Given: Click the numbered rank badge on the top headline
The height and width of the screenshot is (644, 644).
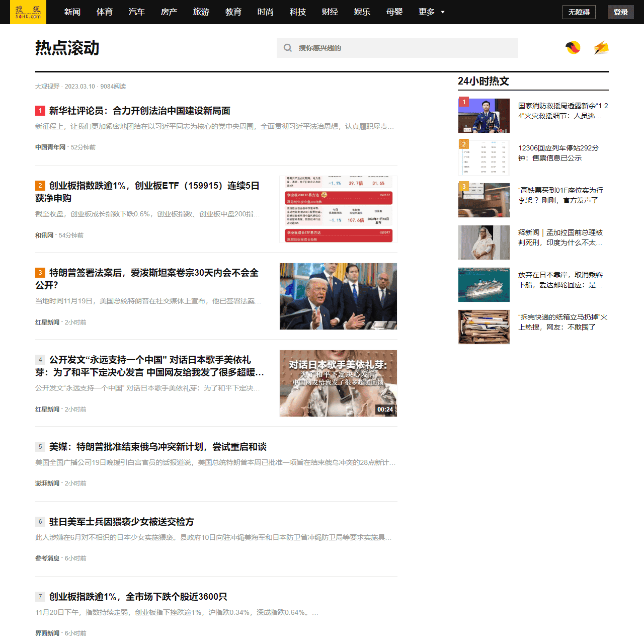Looking at the screenshot, I should point(40,110).
